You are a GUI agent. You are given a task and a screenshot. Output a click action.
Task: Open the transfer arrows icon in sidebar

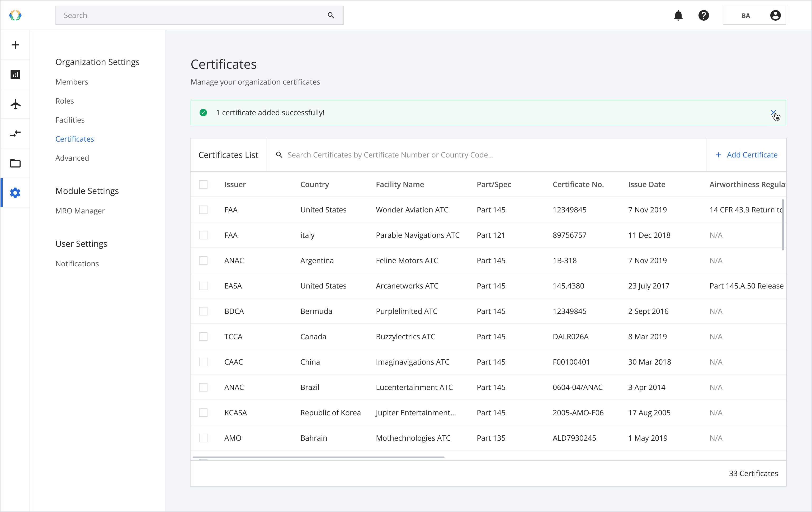point(15,134)
